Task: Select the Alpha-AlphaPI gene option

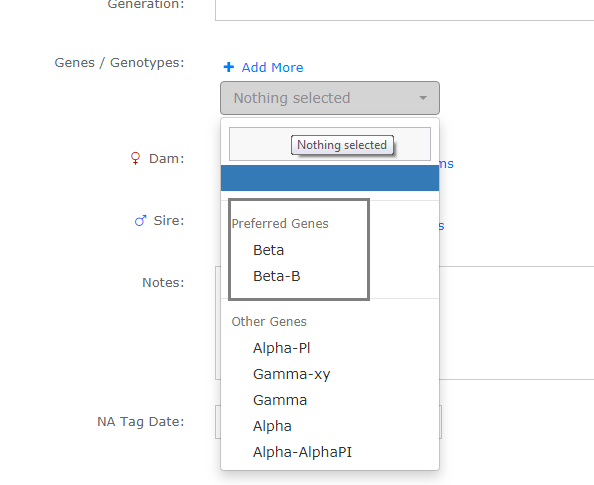Action: coord(302,452)
